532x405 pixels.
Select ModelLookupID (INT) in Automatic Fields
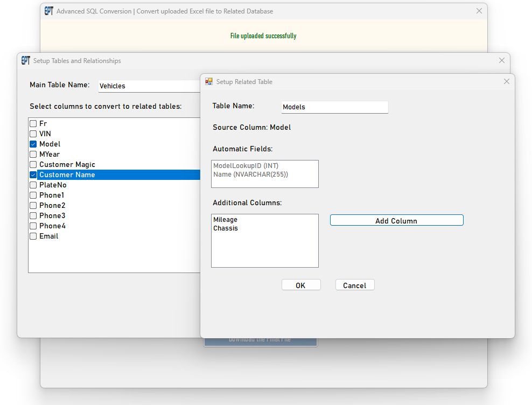click(x=246, y=166)
